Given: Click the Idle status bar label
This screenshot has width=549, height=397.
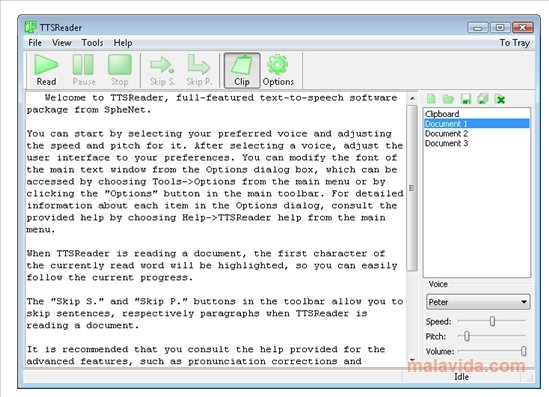Looking at the screenshot, I should tap(461, 377).
